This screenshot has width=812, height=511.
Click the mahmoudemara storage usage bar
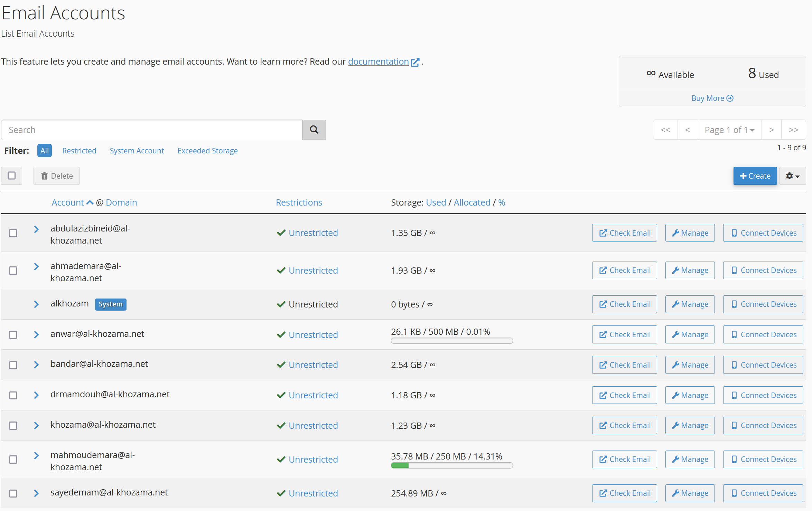coord(451,466)
